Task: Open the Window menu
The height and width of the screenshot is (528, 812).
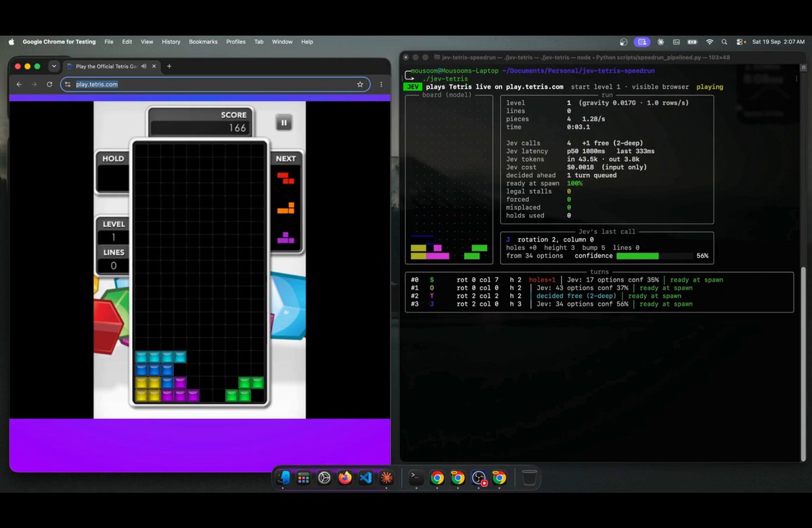Action: [282, 42]
